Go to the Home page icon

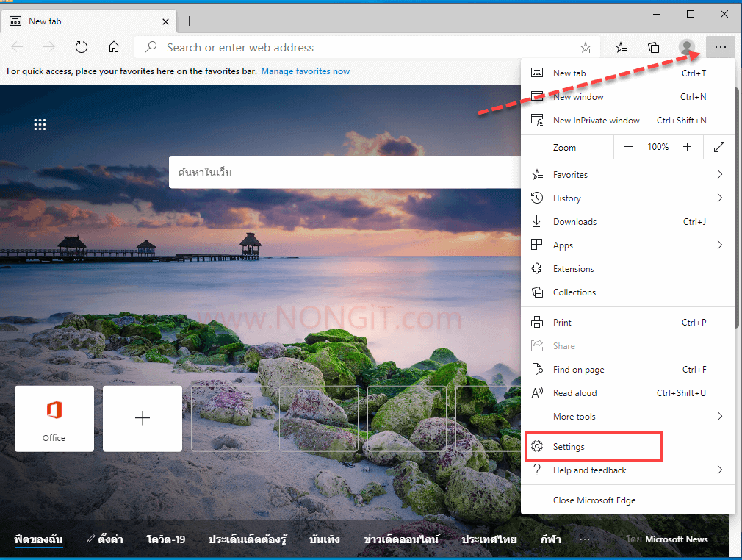coord(114,47)
